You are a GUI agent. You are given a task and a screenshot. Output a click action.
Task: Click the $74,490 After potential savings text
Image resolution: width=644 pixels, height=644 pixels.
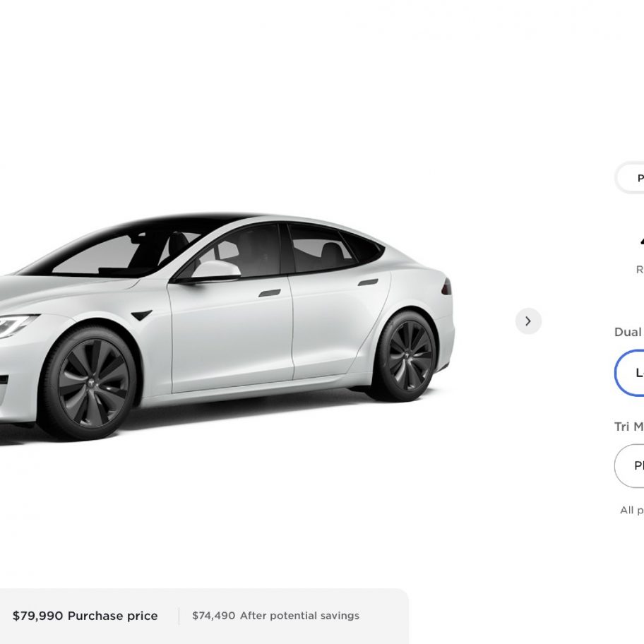tap(275, 616)
